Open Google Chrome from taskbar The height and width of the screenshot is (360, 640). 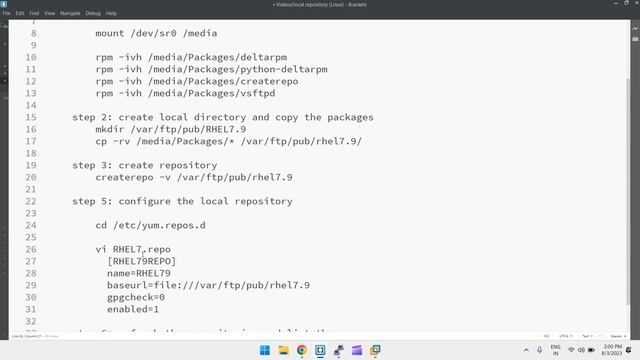click(302, 350)
